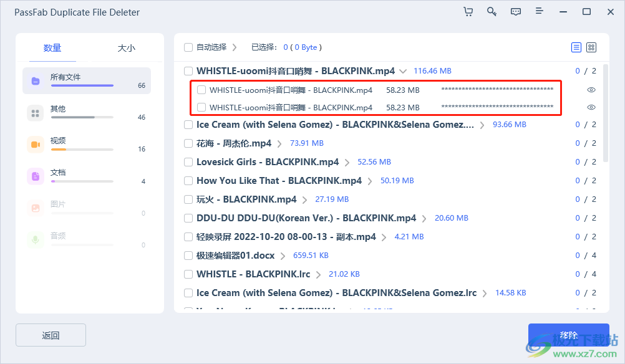Collapse the WHISTLE-uoomi mp4 group
Screen dimensions: 625x364
tap(403, 71)
